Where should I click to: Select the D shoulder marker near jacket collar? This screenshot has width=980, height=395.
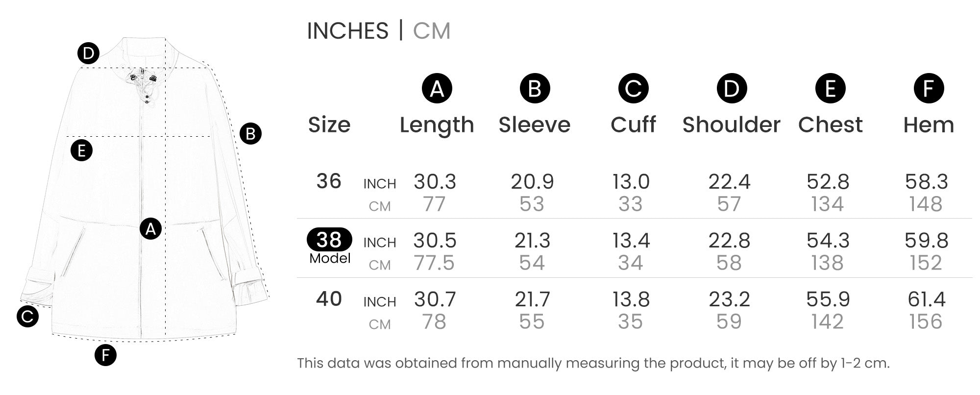click(88, 53)
